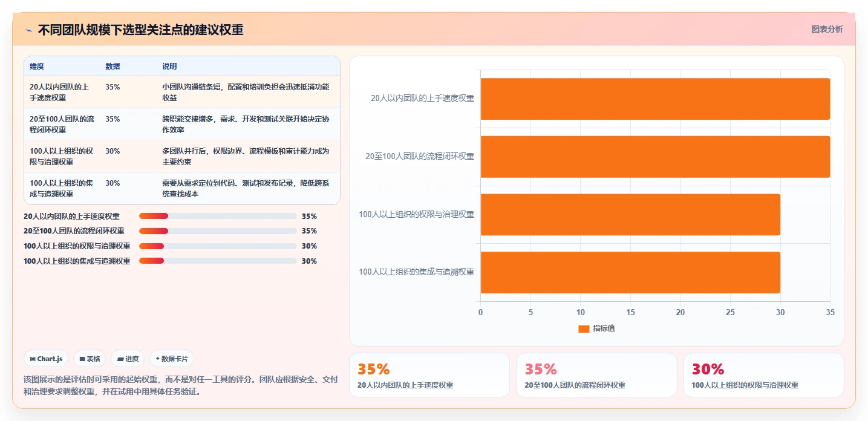Click the red 30% data card value
Image resolution: width=868 pixels, height=421 pixels.
708,369
